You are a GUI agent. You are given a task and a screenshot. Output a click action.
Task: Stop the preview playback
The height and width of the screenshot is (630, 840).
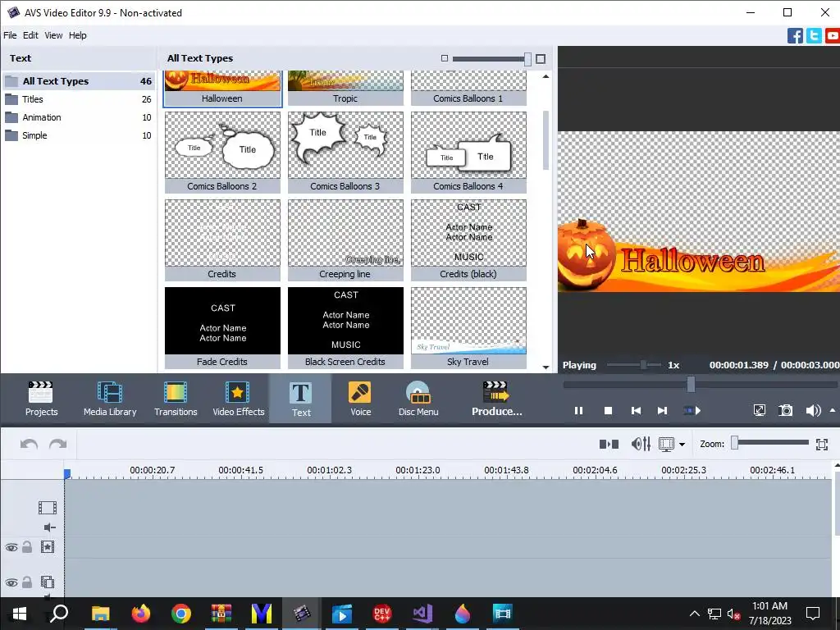(608, 410)
